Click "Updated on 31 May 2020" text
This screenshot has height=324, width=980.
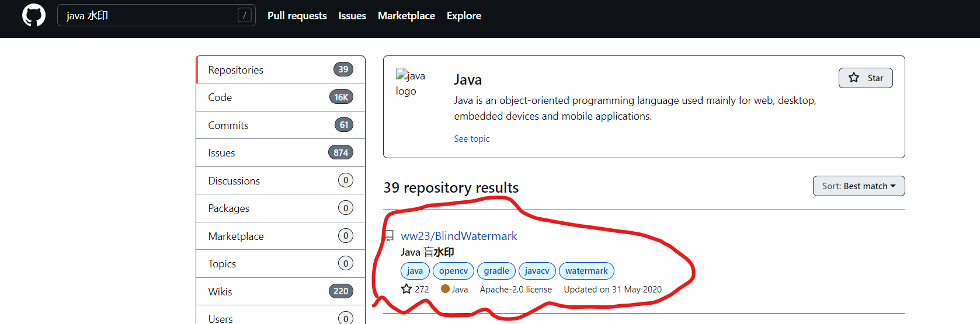coord(613,290)
